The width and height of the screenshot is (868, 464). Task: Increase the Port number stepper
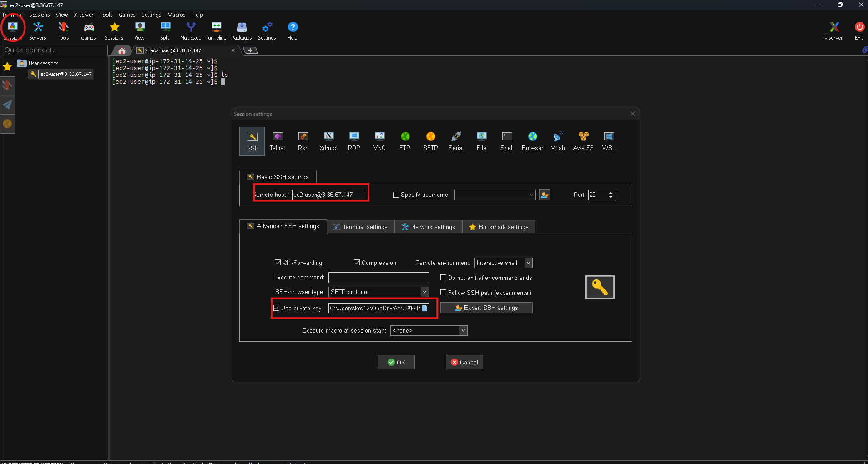click(x=611, y=192)
